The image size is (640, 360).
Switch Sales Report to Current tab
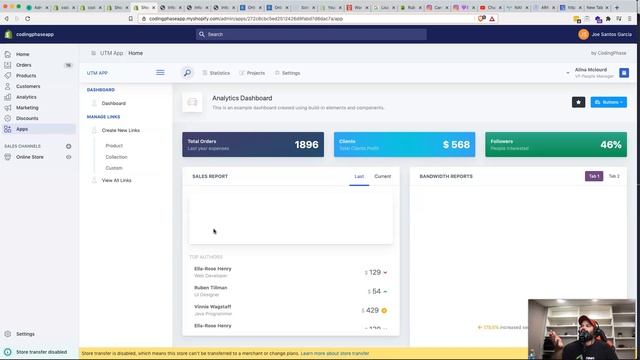point(382,176)
